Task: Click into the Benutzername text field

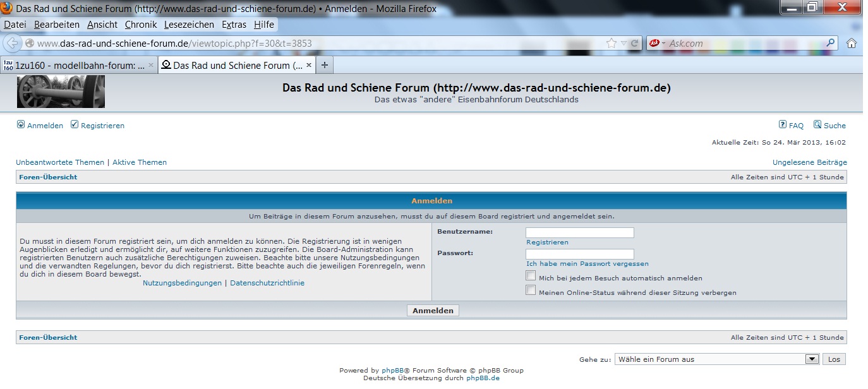Action: coord(579,233)
